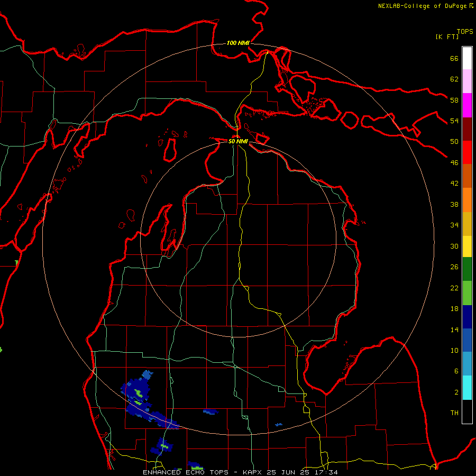Select the navy legend color block
Image resolution: width=476 pixels, height=476 pixels.
tap(467, 317)
